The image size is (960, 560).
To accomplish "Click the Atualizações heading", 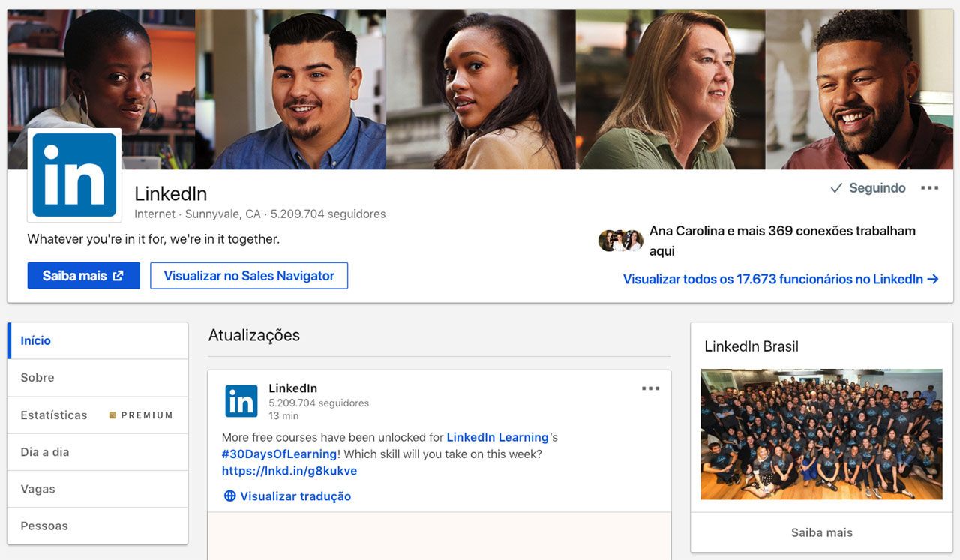I will [254, 335].
